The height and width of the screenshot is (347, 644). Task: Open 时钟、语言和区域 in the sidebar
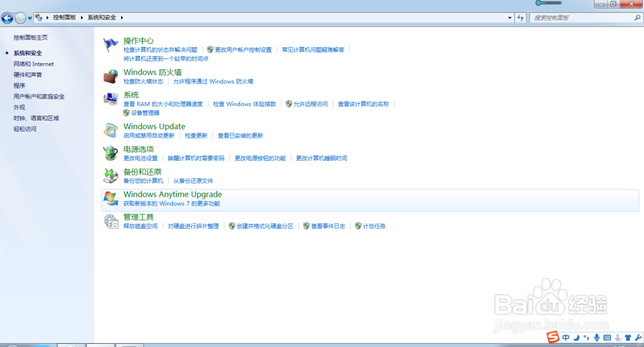click(x=36, y=118)
